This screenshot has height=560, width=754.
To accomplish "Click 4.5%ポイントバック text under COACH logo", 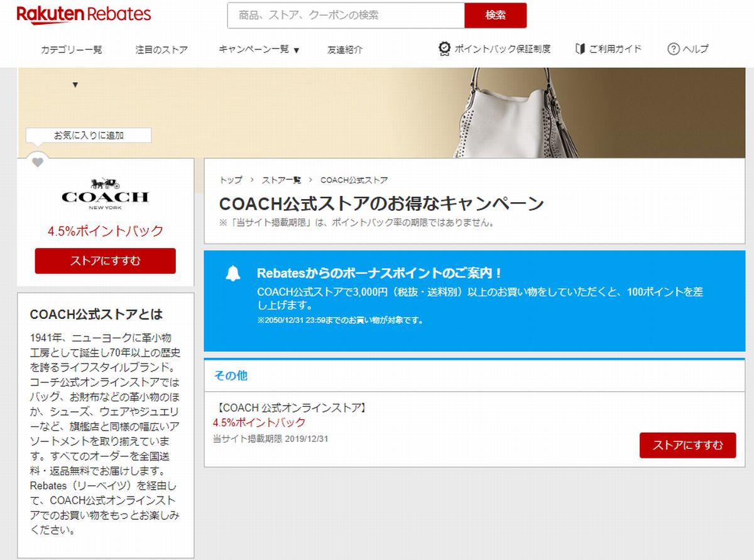I will 106,231.
